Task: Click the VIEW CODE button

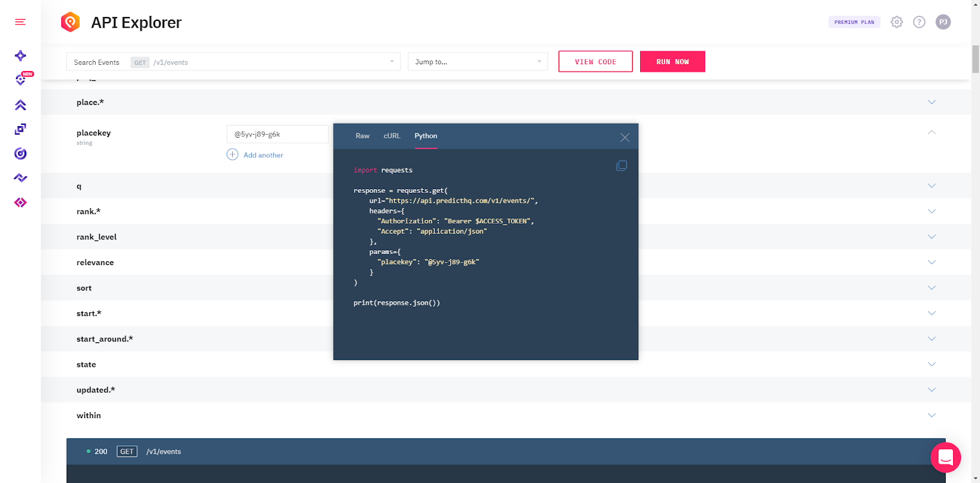Action: tap(595, 62)
